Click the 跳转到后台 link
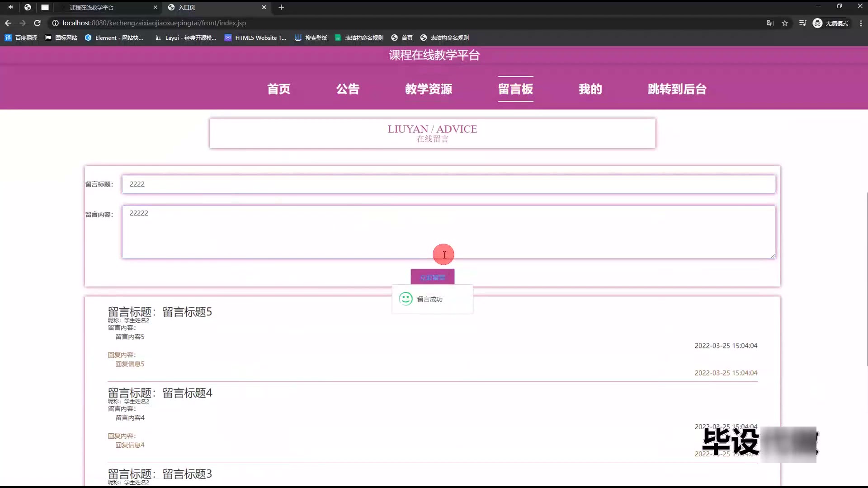868x488 pixels. click(x=677, y=89)
